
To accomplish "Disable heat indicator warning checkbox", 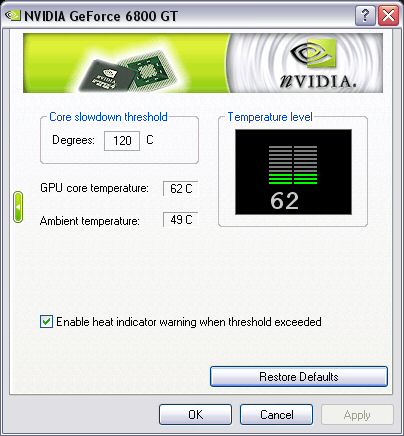I will 46,322.
